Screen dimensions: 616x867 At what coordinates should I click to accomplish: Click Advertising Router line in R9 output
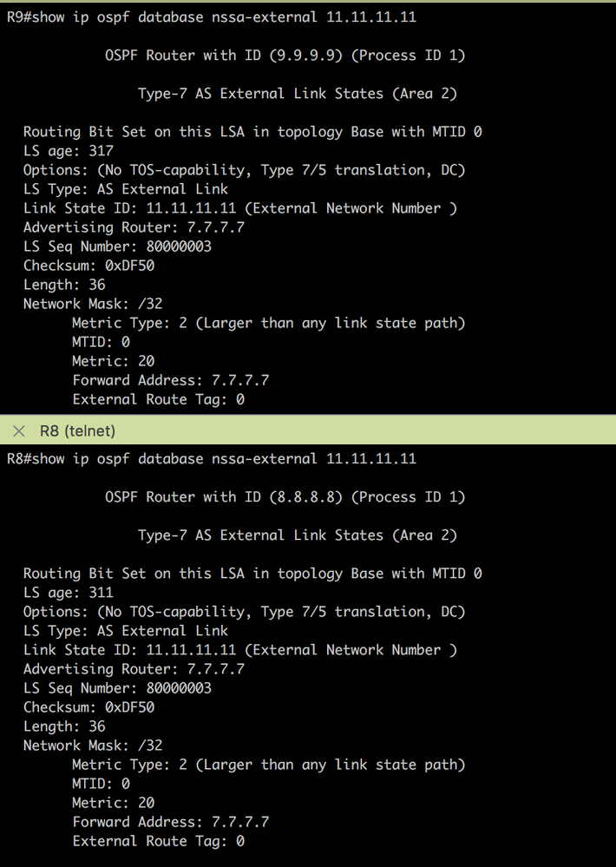coord(134,227)
